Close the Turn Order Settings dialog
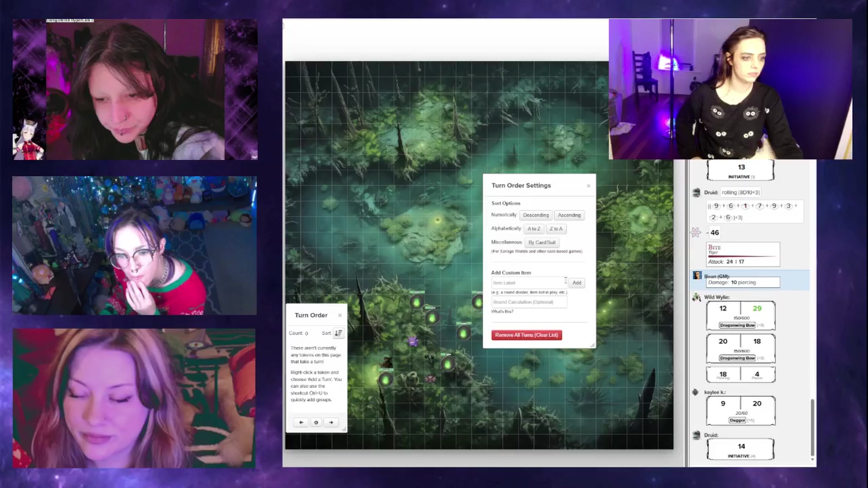Viewport: 868px width, 488px height. coord(588,186)
